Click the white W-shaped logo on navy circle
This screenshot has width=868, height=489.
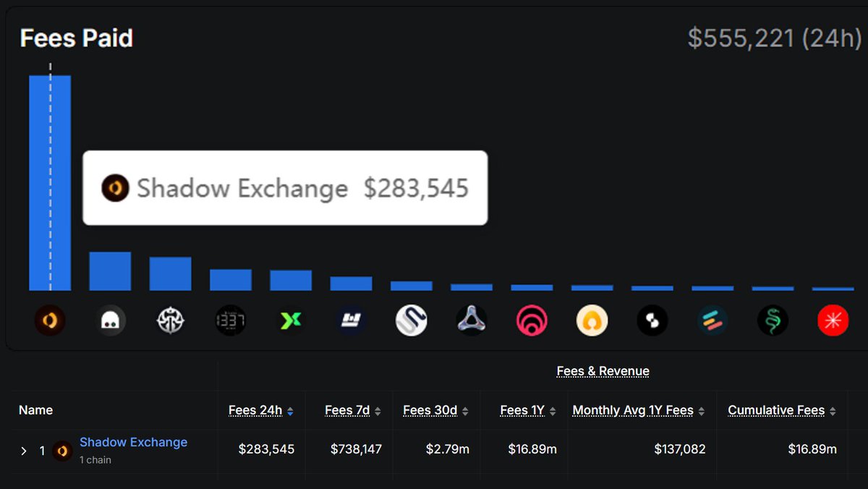click(x=352, y=320)
